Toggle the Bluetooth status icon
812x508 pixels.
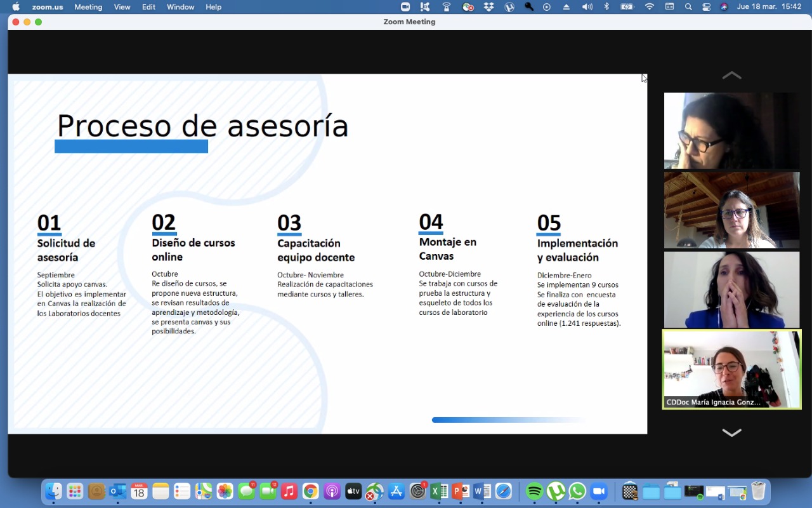click(x=606, y=7)
